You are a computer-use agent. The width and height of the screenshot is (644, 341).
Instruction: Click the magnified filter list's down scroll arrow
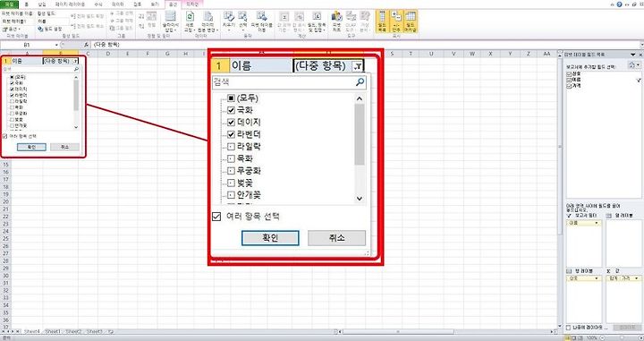click(360, 199)
